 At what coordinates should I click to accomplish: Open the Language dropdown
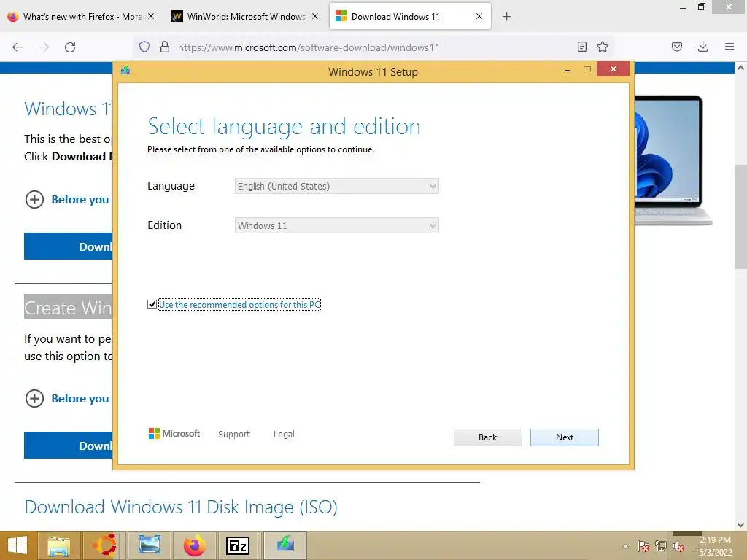point(336,186)
